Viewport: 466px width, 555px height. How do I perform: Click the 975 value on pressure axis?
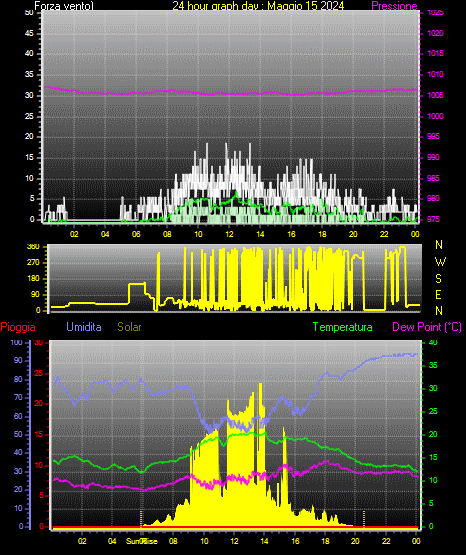(433, 219)
